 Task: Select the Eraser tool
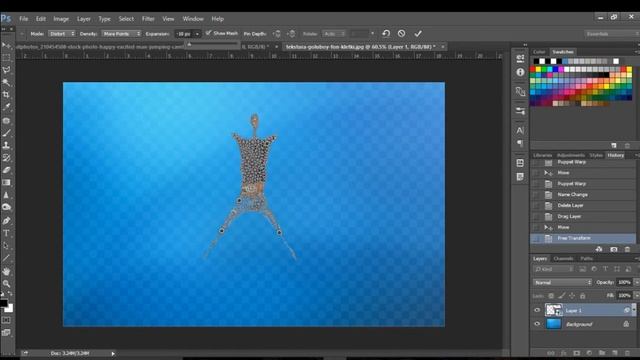pyautogui.click(x=6, y=170)
